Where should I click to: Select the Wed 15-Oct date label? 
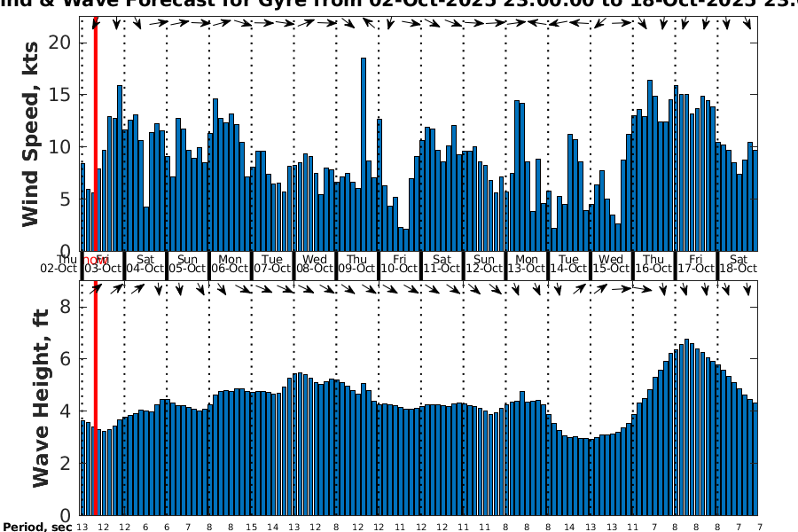click(x=612, y=263)
